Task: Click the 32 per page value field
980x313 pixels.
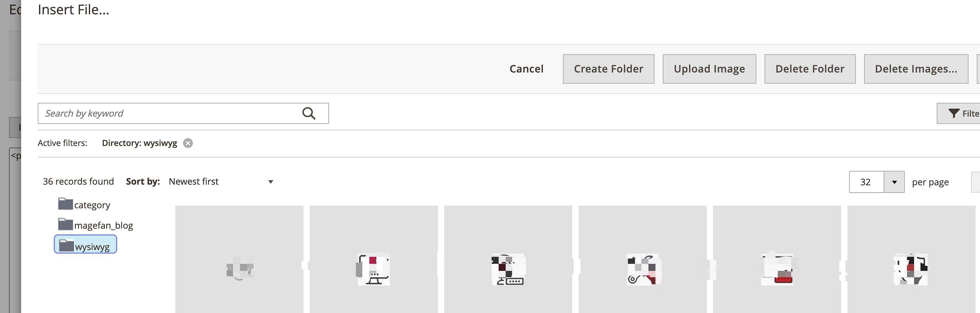Action: 866,182
